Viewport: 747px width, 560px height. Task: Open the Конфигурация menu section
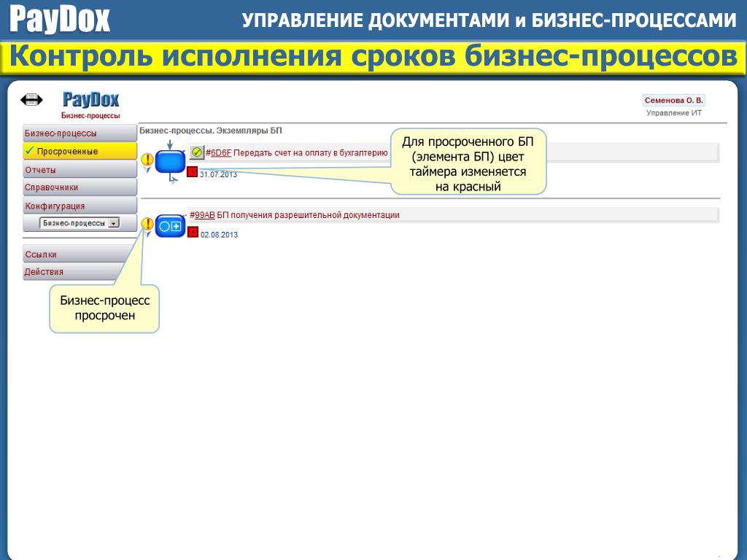coord(80,206)
